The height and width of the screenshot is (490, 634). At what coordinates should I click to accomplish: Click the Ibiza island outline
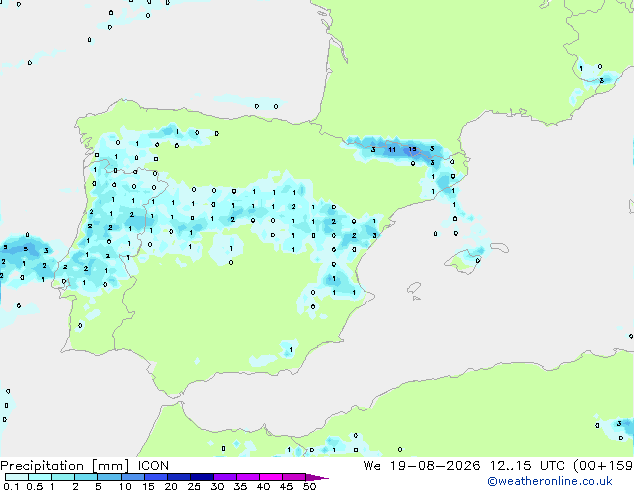pos(414,288)
